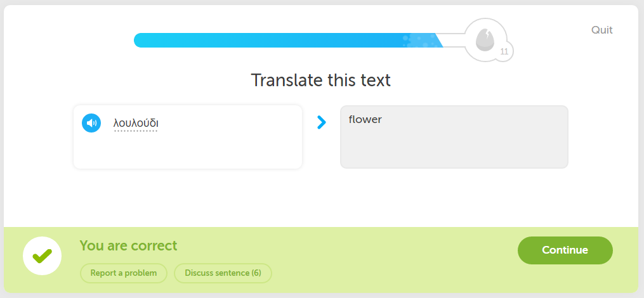Open Discuss sentence (6)
Screen dimensions: 644x298
(223, 273)
